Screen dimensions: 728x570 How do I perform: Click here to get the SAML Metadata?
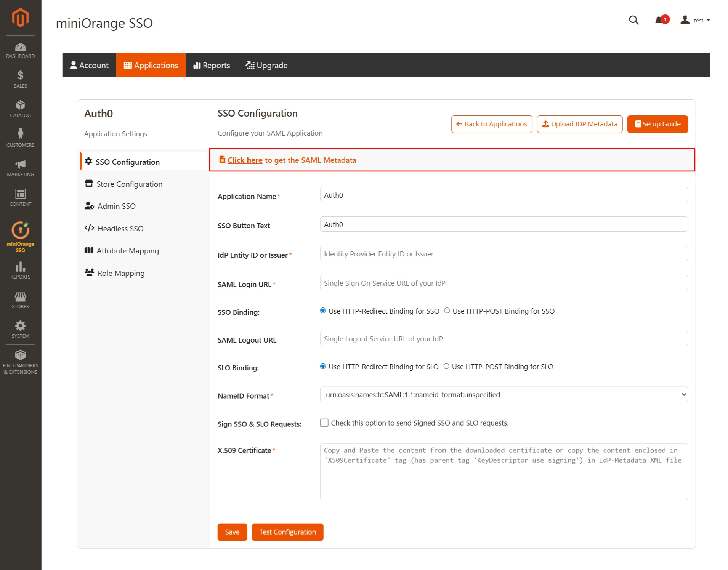click(x=244, y=160)
